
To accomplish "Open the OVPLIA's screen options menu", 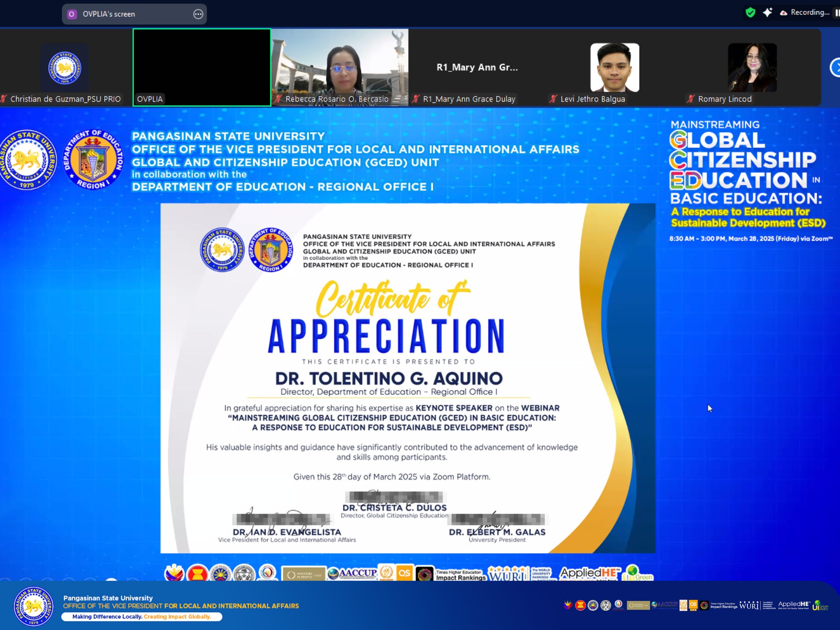I will point(198,14).
